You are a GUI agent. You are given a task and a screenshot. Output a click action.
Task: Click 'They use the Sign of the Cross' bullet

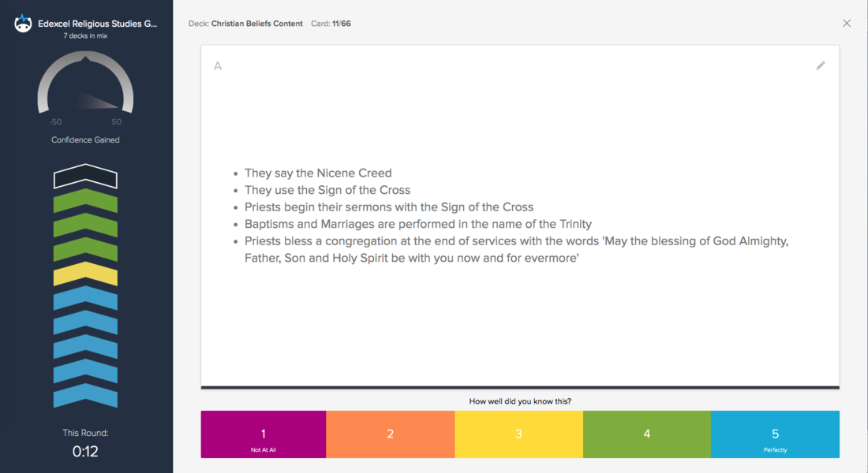[x=327, y=190]
